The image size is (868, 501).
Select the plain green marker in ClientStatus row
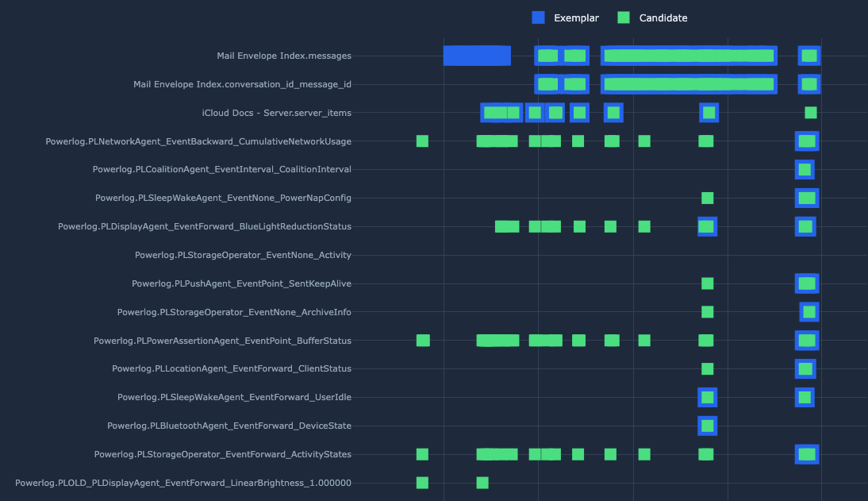pos(708,368)
